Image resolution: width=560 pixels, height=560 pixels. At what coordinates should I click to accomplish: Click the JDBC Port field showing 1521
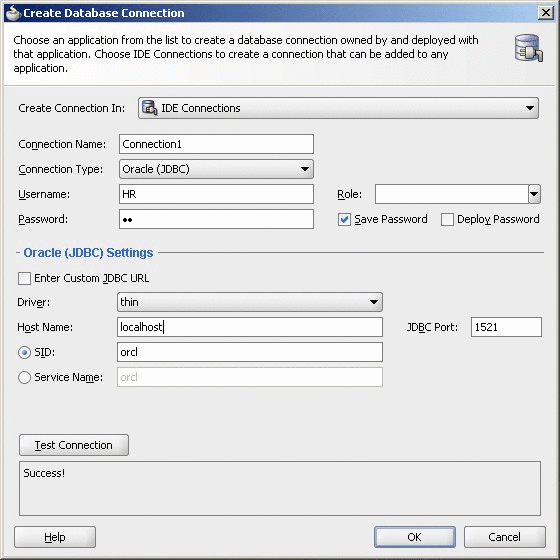tap(506, 327)
